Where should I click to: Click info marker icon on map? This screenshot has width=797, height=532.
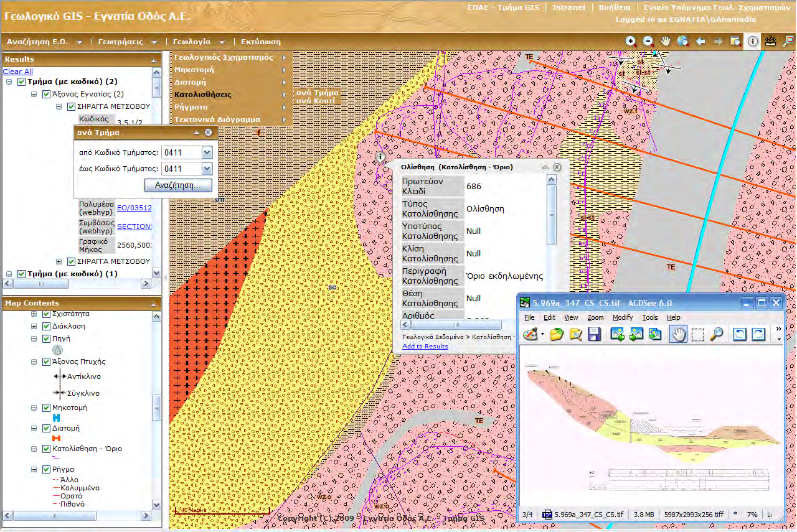coord(380,157)
